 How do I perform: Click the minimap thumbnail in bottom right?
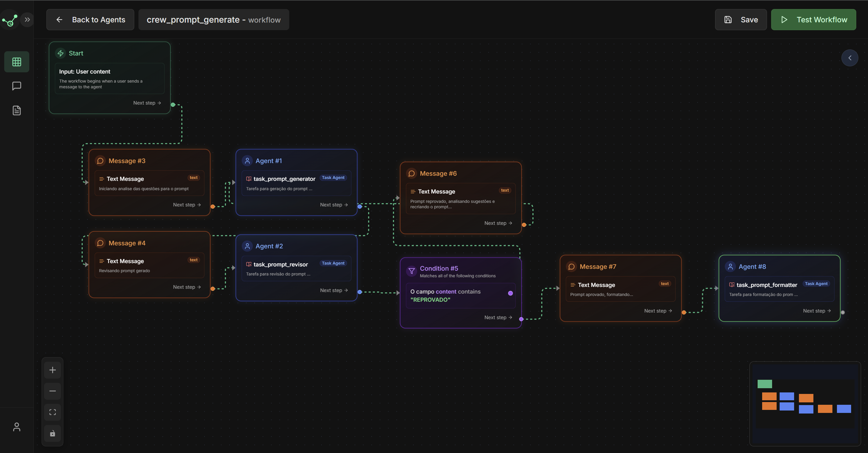[805, 405]
